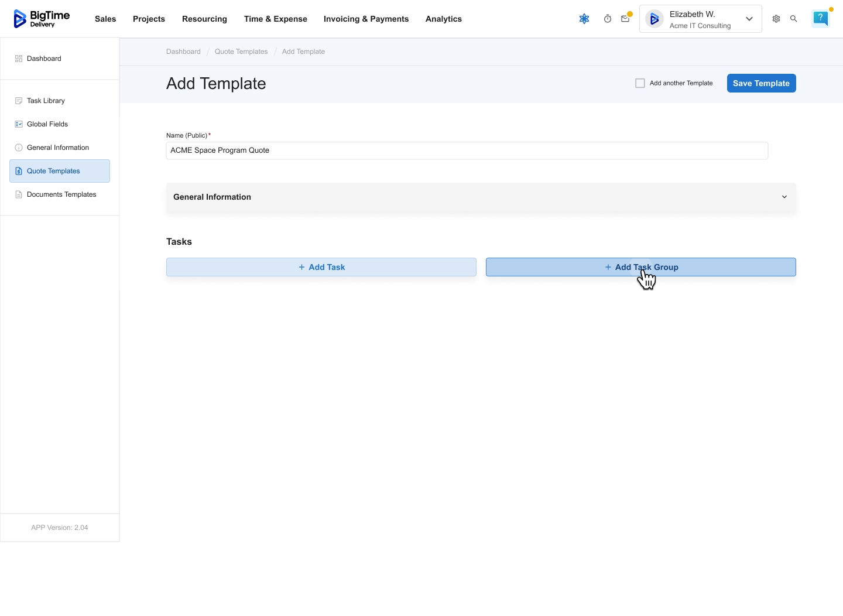Open the help chat icon

click(x=820, y=18)
